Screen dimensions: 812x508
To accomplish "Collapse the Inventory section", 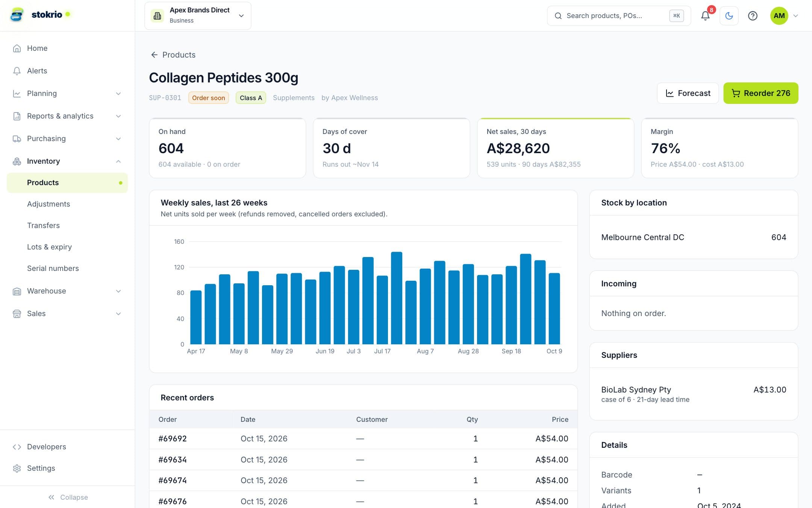I will tap(67, 161).
